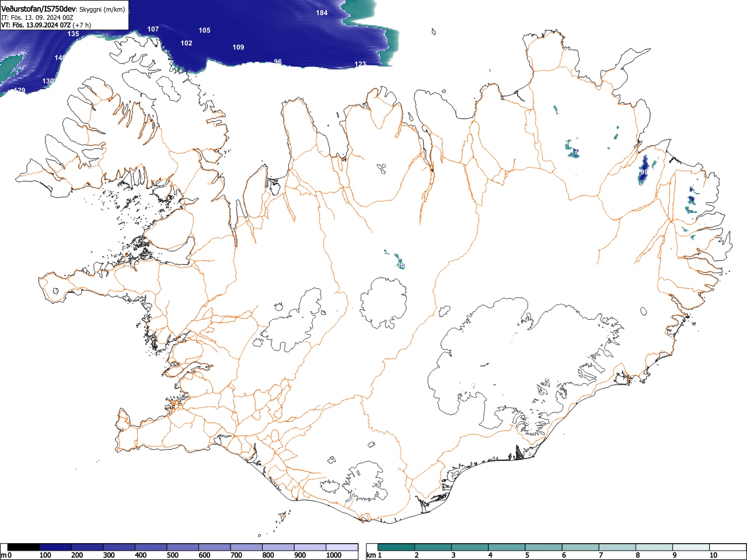747x560 pixels.
Task: Click the visibility value 96
Action: coord(278,62)
